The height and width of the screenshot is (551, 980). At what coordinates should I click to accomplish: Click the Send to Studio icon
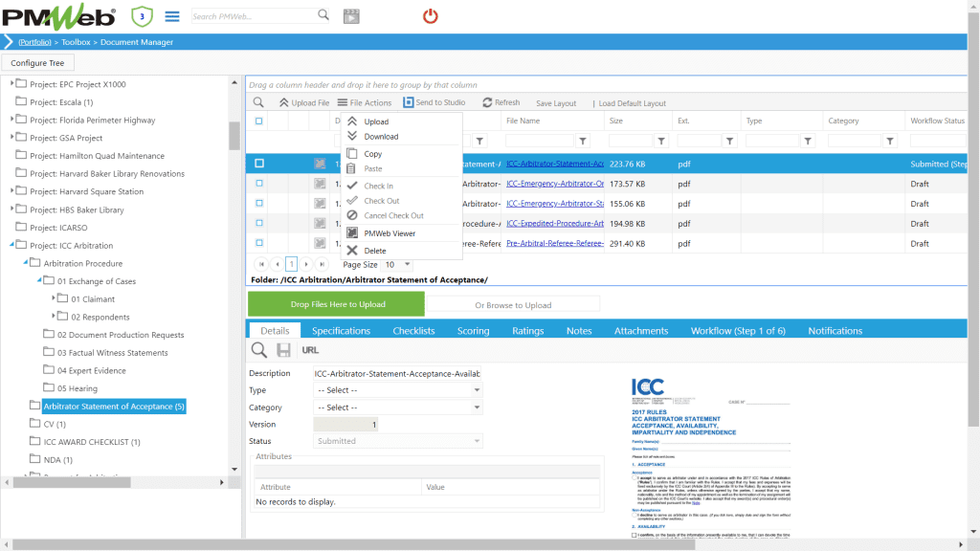coord(408,101)
